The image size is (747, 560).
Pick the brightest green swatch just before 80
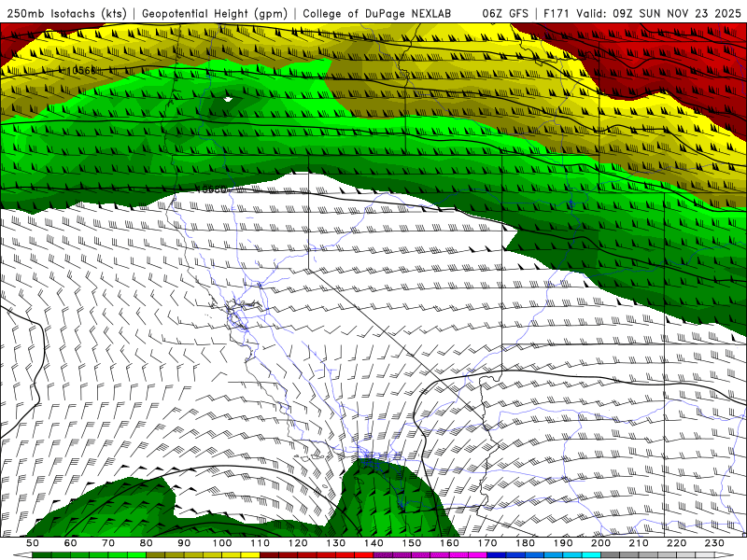(136, 555)
